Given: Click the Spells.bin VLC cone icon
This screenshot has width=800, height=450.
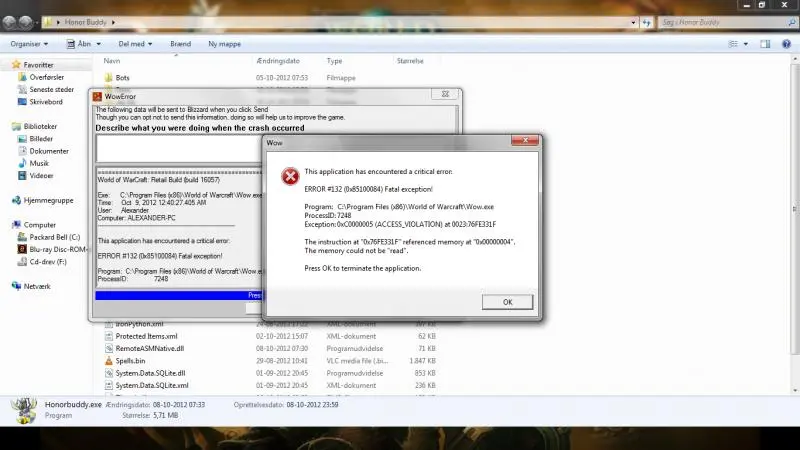Looking at the screenshot, I should [x=108, y=361].
